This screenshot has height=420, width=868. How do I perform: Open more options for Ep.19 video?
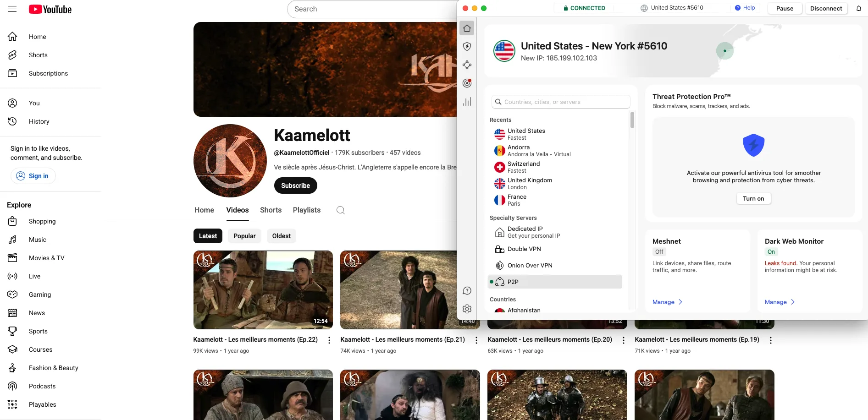pos(770,340)
